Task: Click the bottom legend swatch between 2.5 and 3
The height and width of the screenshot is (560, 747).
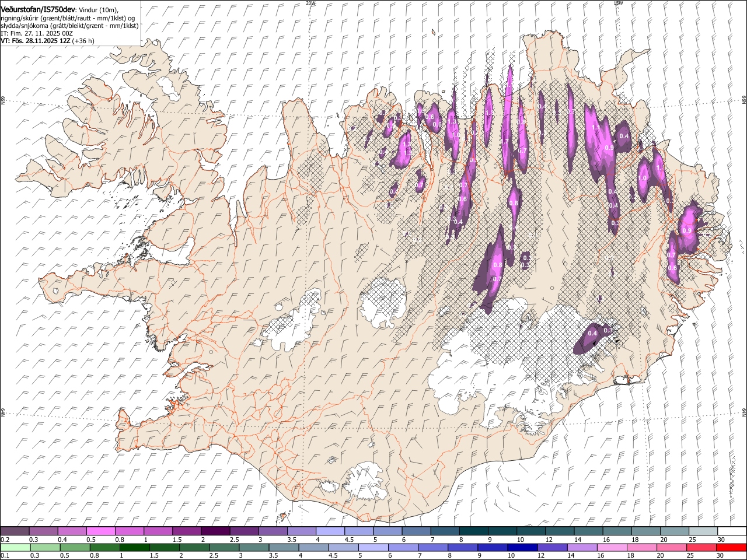Action: tap(224, 547)
